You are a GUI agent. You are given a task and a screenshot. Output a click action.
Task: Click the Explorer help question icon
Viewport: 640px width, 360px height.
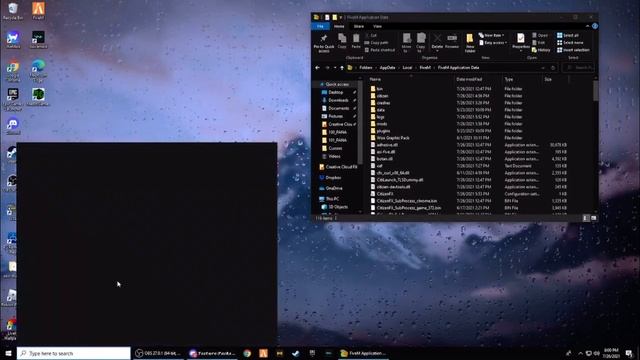(595, 26)
